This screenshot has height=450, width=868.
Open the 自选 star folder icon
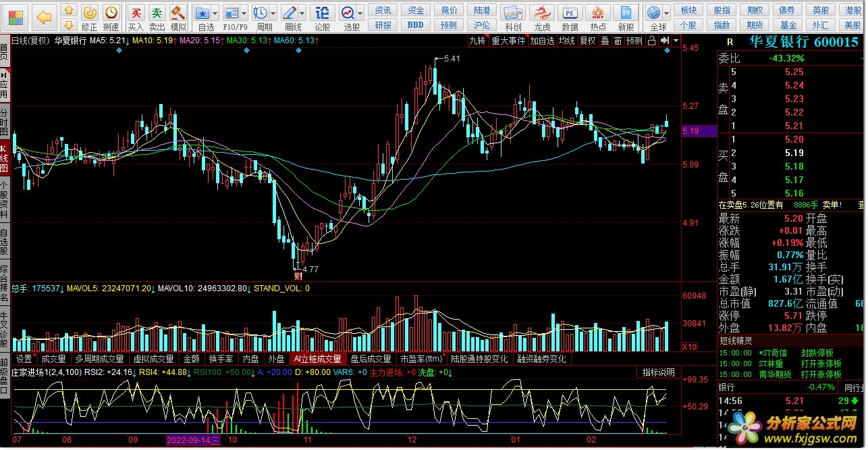(x=202, y=12)
